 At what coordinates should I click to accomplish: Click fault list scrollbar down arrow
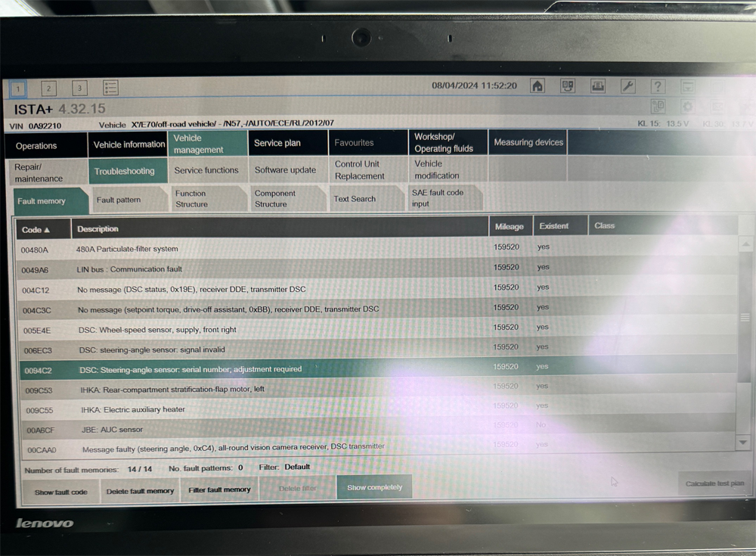coord(743,442)
